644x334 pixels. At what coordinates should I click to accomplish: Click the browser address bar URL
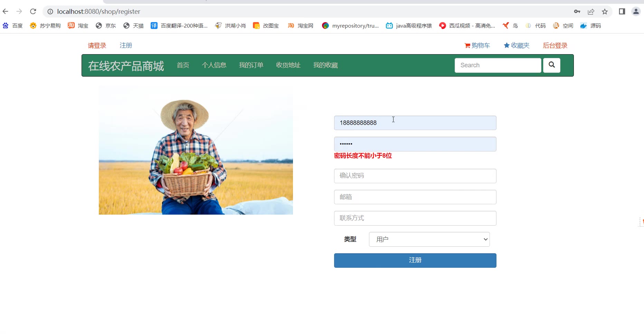99,11
